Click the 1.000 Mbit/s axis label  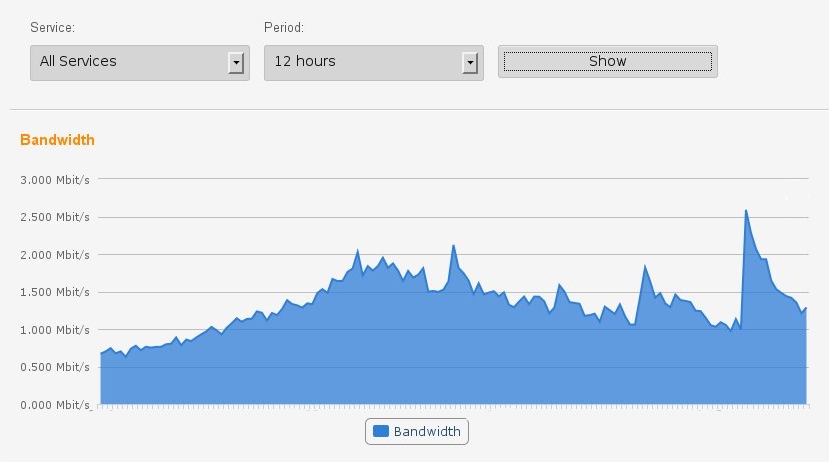(x=55, y=330)
